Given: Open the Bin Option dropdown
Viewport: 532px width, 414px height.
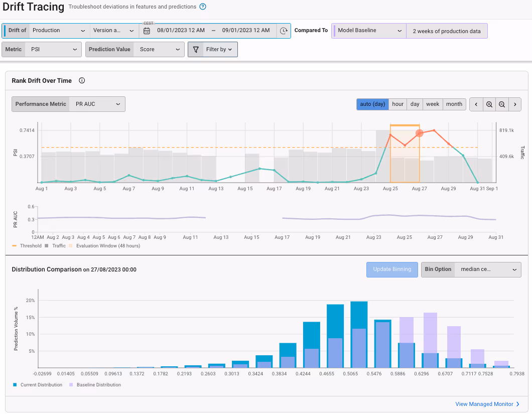Looking at the screenshot, I should [x=471, y=269].
